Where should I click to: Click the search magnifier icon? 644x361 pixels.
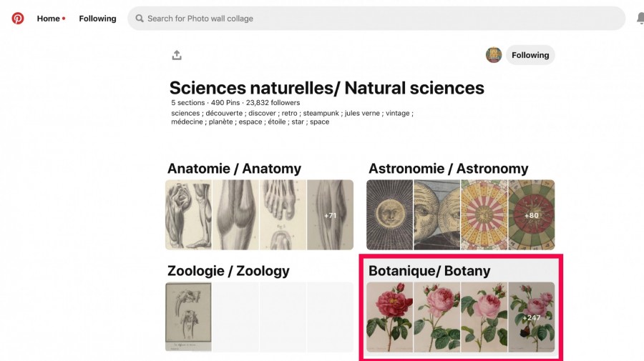tap(140, 19)
